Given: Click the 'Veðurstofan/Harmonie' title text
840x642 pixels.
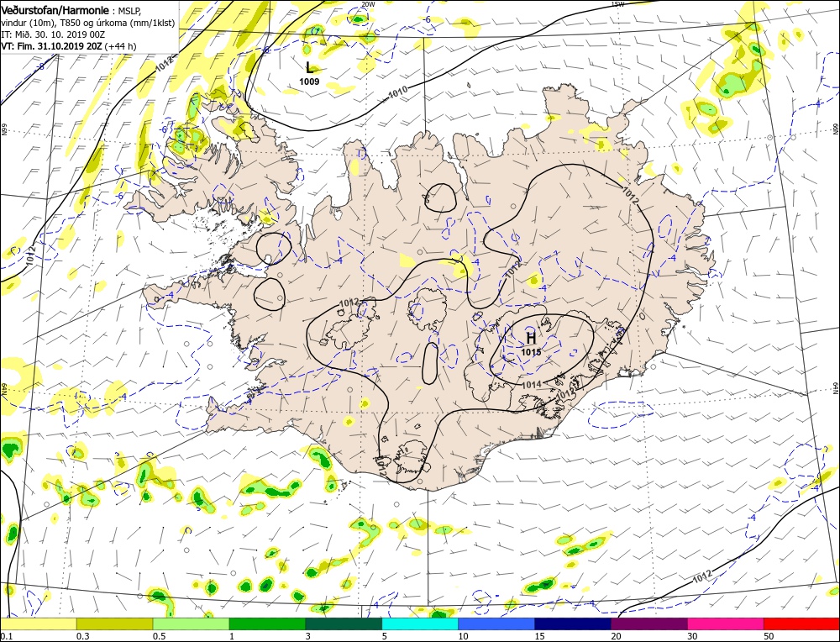Looking at the screenshot, I should (x=55, y=10).
